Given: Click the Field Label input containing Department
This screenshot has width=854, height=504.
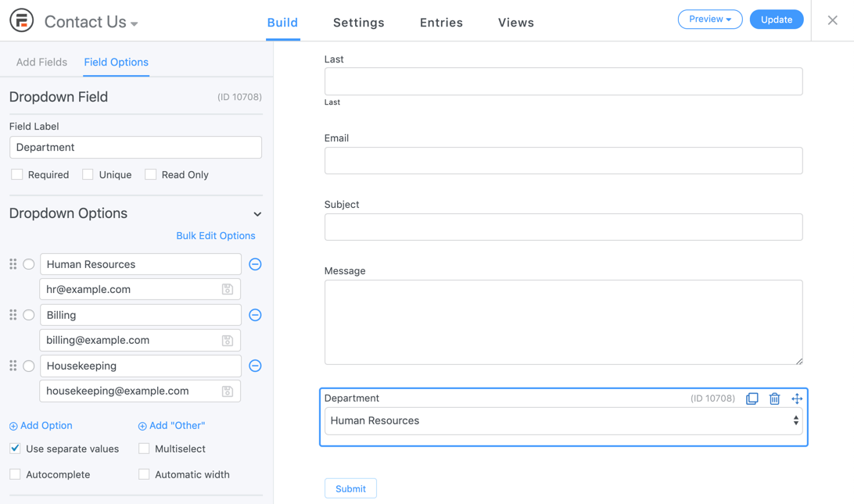Looking at the screenshot, I should pyautogui.click(x=135, y=148).
